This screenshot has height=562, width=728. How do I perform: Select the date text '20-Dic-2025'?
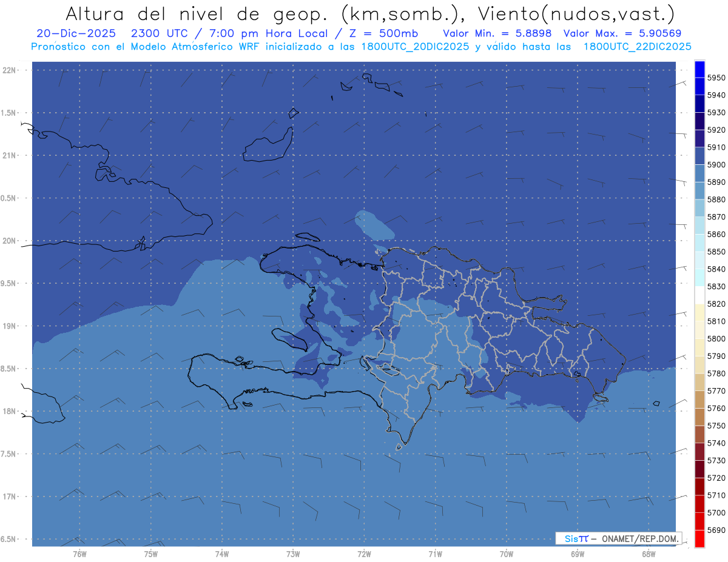(x=76, y=33)
